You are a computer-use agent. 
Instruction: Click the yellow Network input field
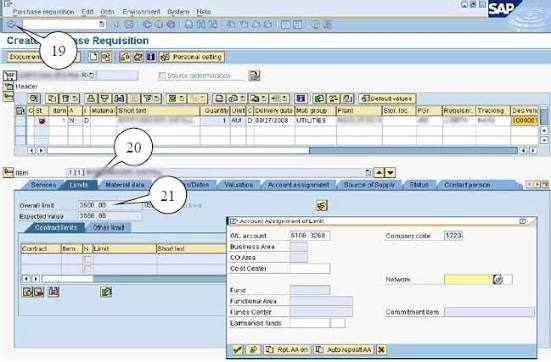(x=468, y=279)
